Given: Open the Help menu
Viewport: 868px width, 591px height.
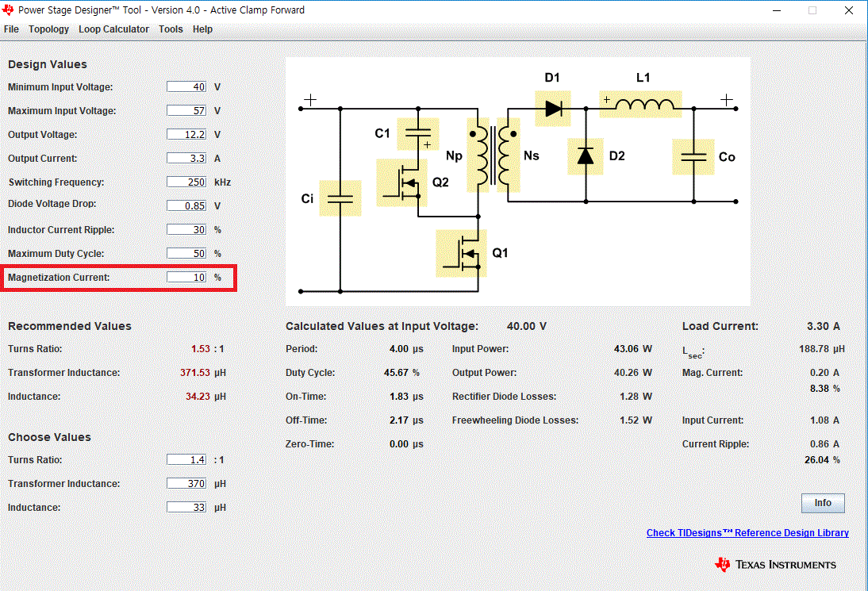Looking at the screenshot, I should (x=202, y=29).
